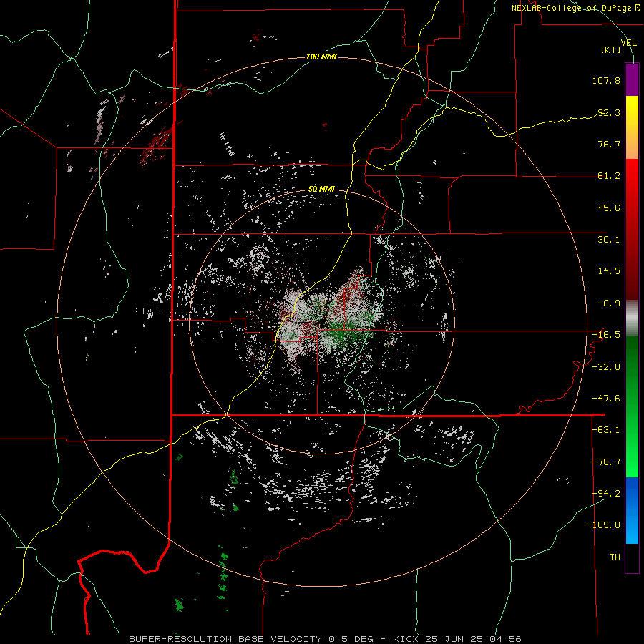The width and height of the screenshot is (644, 644).
Task: Select the 61.2 scale value
Action: coord(609,176)
